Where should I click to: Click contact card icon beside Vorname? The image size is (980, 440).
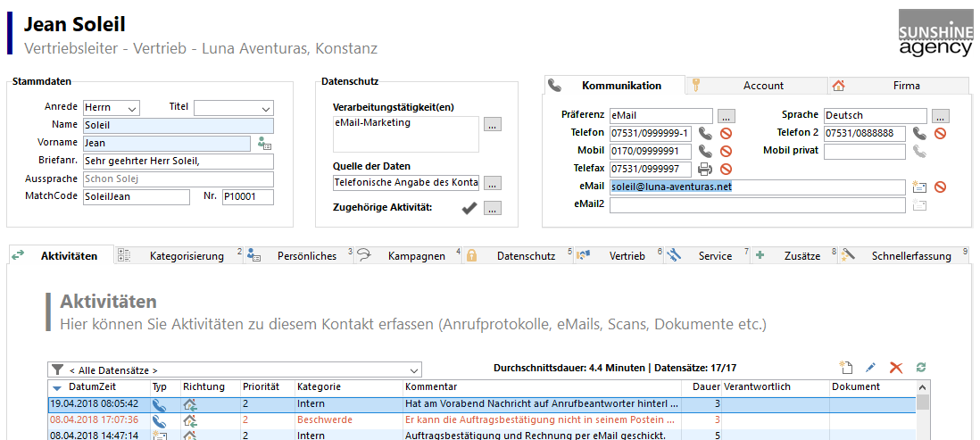(264, 143)
